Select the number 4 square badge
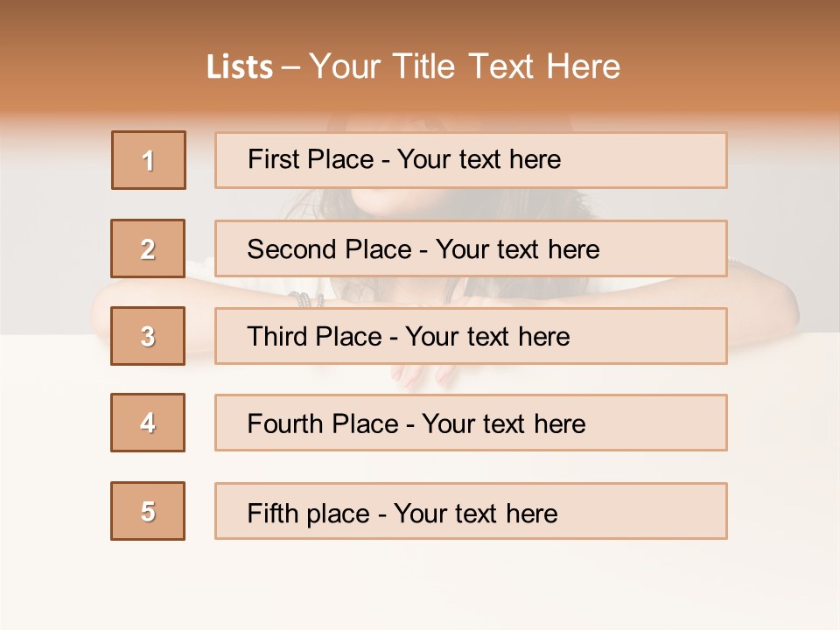The height and width of the screenshot is (630, 840). pos(148,423)
